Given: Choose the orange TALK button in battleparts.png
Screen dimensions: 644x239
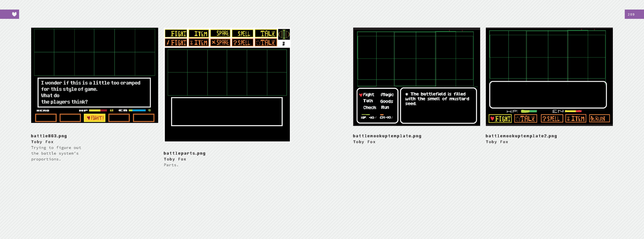Looking at the screenshot, I should click(266, 43).
